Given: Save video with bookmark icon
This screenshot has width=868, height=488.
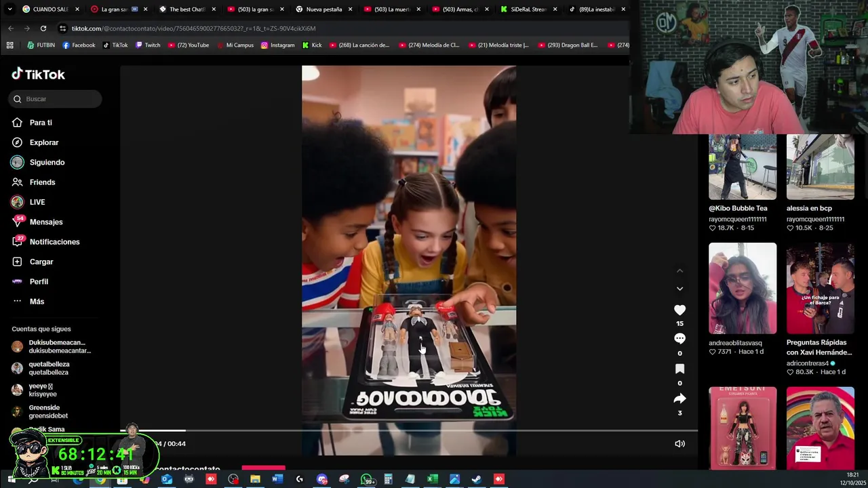Looking at the screenshot, I should 679,369.
